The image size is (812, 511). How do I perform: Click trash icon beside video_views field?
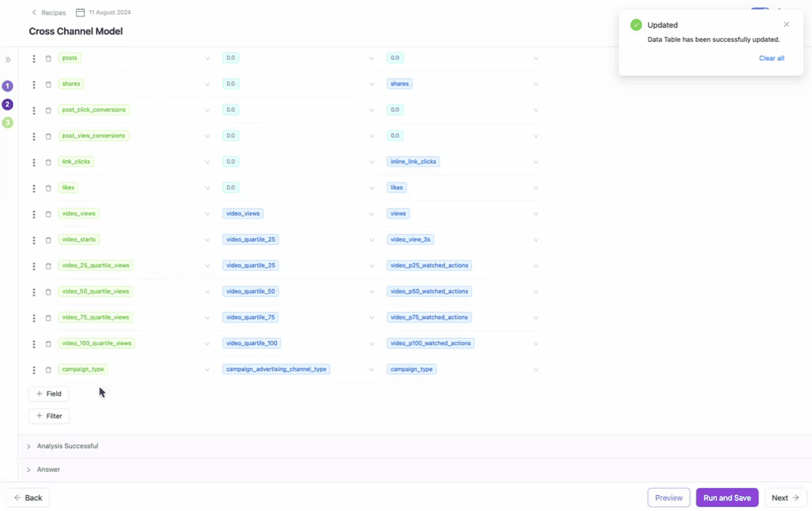click(48, 214)
